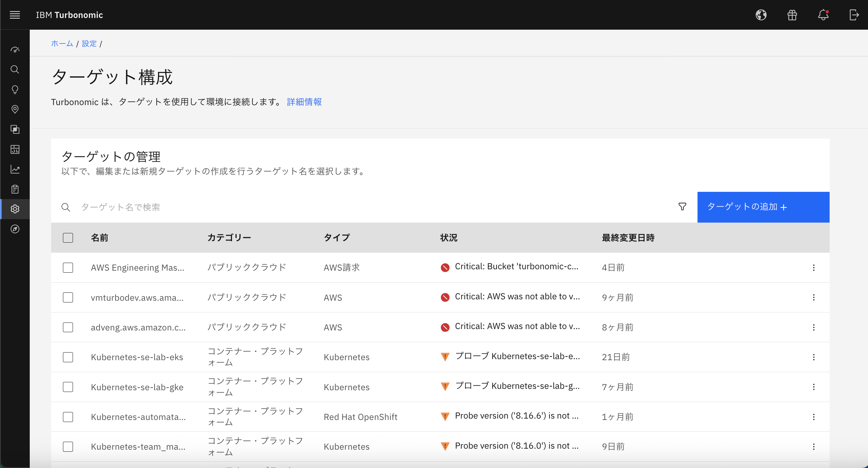The image size is (868, 468).
Task: Open overflow menu for vmturbodev.aws row
Action: pos(813,297)
